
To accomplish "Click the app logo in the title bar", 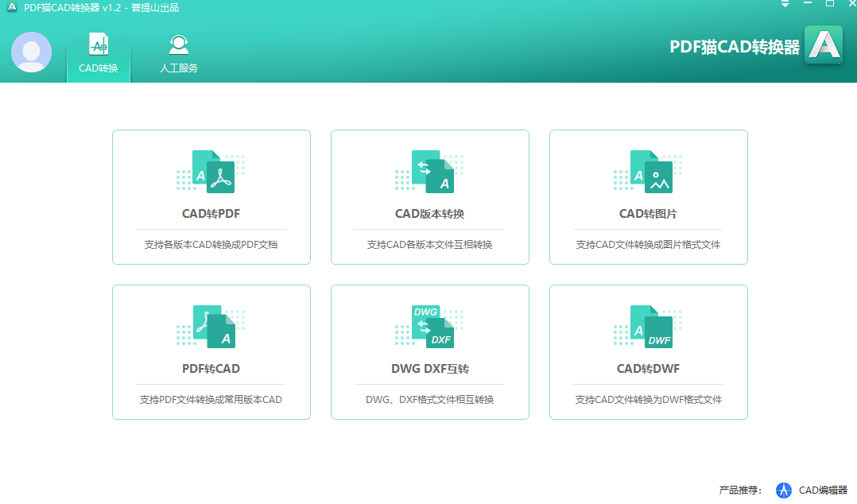I will click(10, 7).
